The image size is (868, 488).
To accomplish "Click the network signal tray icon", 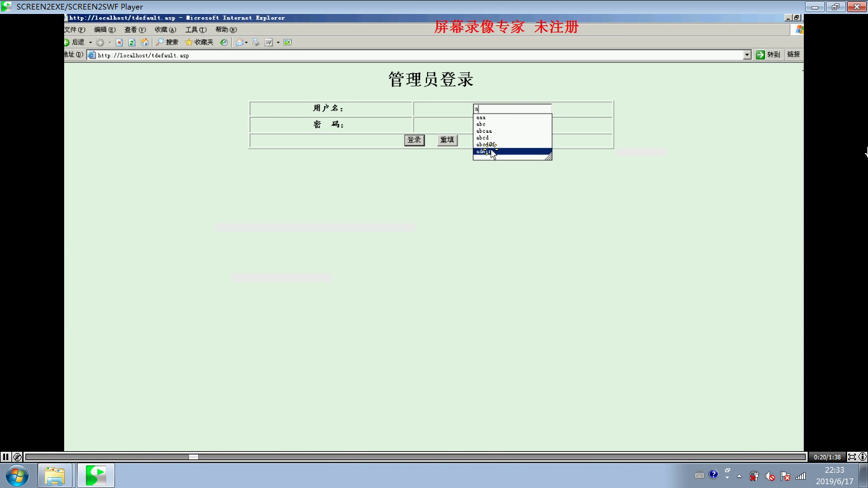I will point(801,476).
